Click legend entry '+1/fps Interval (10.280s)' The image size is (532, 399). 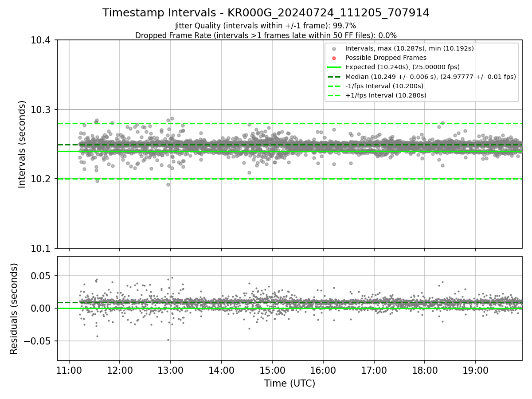[386, 95]
